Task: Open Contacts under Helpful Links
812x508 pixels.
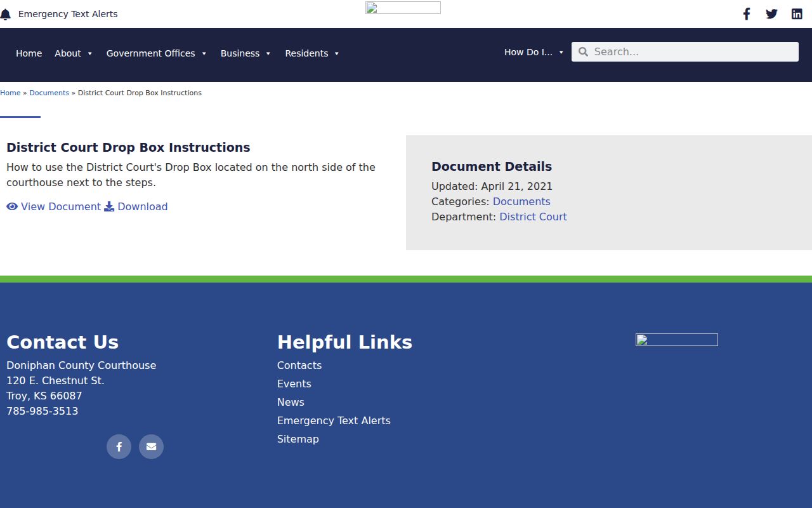Action: click(x=299, y=365)
